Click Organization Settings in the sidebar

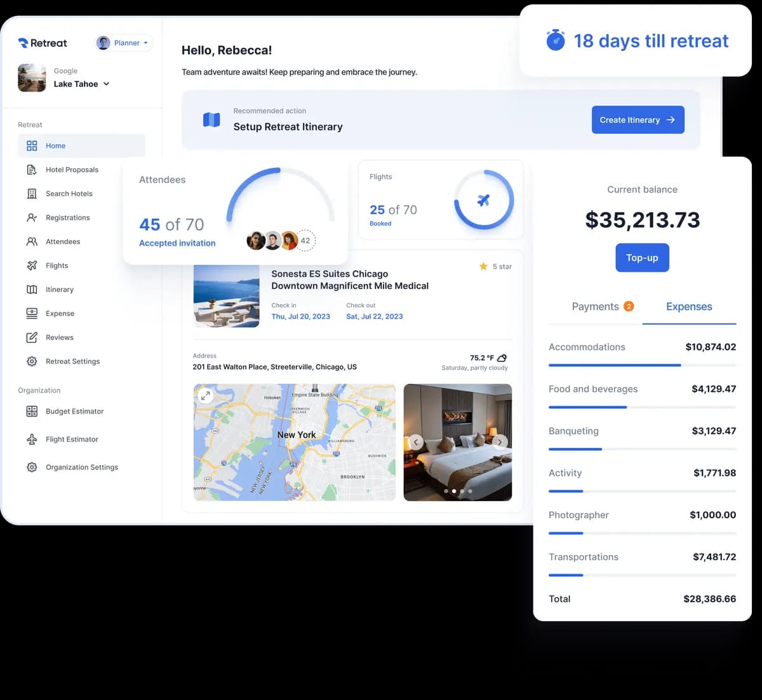(x=81, y=467)
